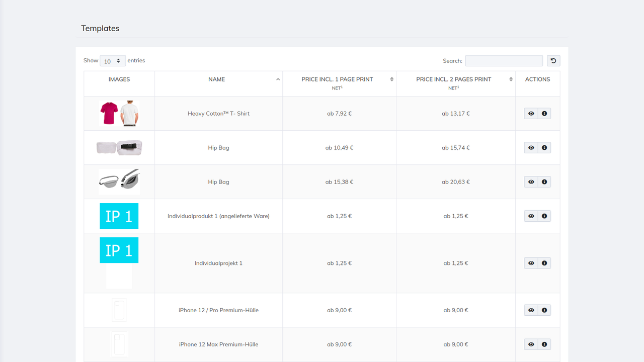Select the name 'Heavy Cotton™ T- Shirt'

coord(218,114)
